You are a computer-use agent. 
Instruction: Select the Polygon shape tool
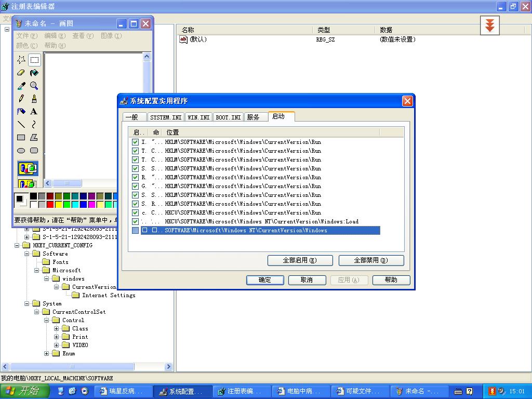[x=34, y=137]
